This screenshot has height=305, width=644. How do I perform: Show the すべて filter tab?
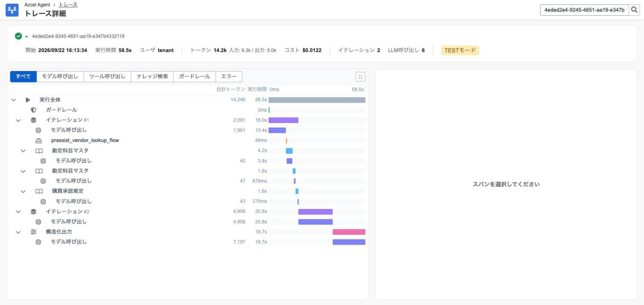tap(23, 76)
